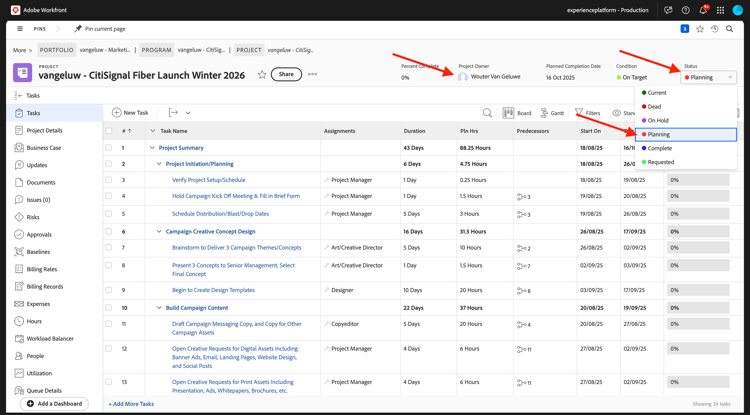This screenshot has height=415, width=750.
Task: Check the Project Summary row checkbox
Action: 109,148
